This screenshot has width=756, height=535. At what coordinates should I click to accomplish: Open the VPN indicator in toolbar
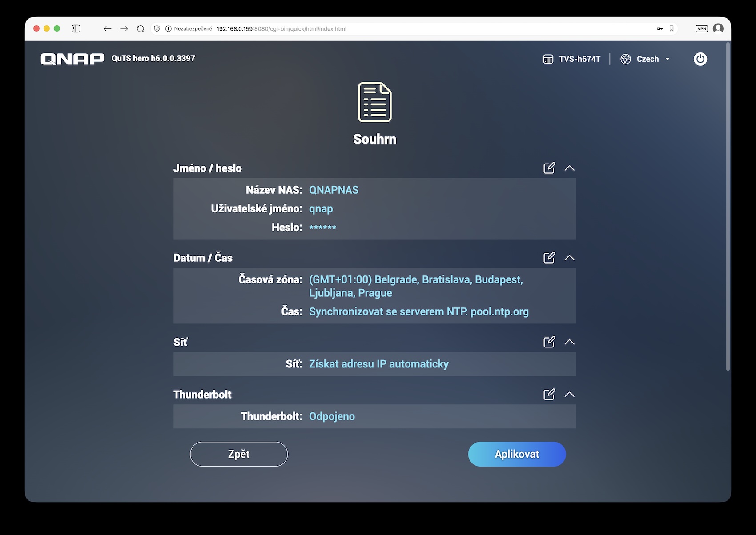[x=701, y=29]
